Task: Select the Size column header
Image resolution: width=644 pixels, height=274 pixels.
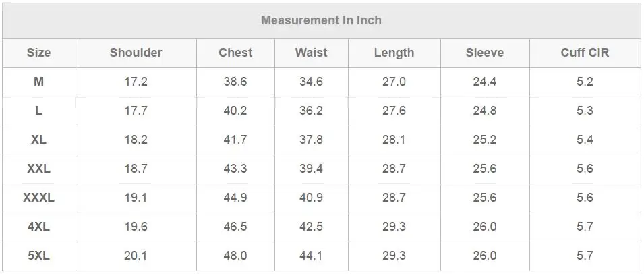Action: pyautogui.click(x=39, y=53)
